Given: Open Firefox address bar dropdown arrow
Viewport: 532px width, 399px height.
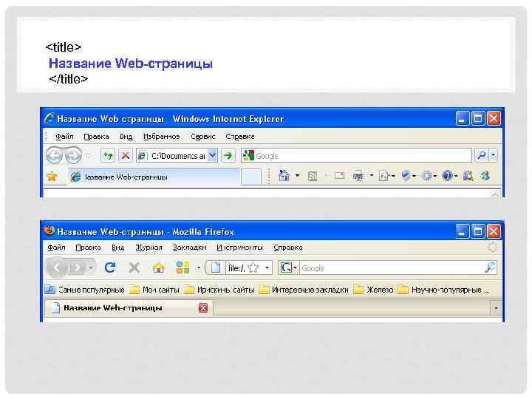Looking at the screenshot, I should tap(267, 267).
